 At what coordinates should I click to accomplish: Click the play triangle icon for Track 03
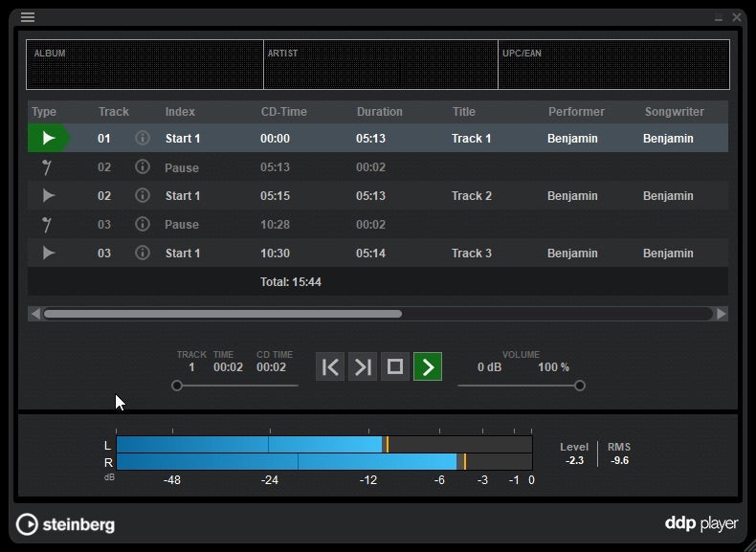coord(48,254)
